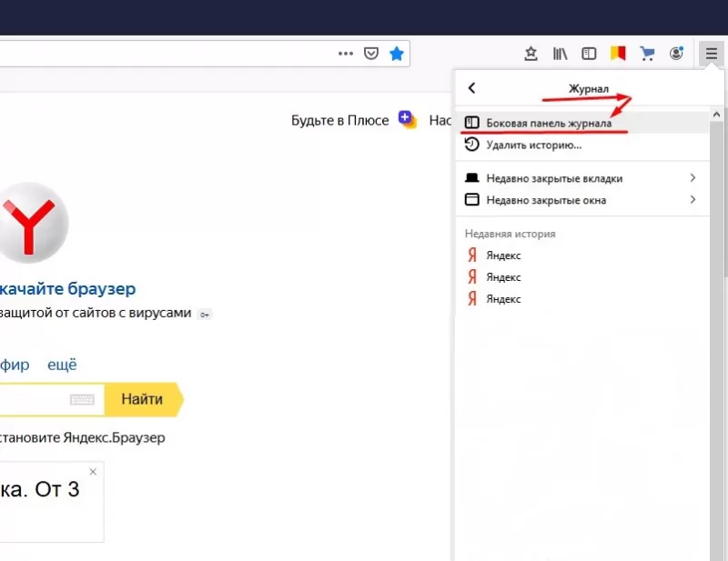Open third Яндекс history entry
The width and height of the screenshot is (728, 561).
tap(582, 299)
